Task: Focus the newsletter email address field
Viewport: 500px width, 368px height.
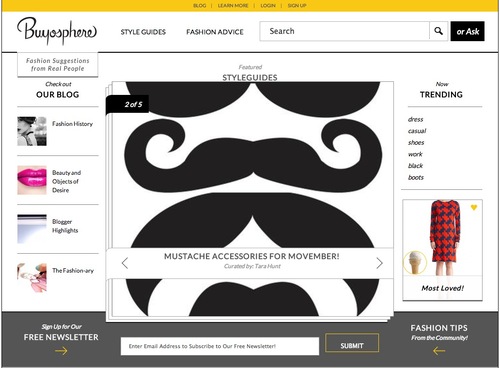Action: click(220, 346)
